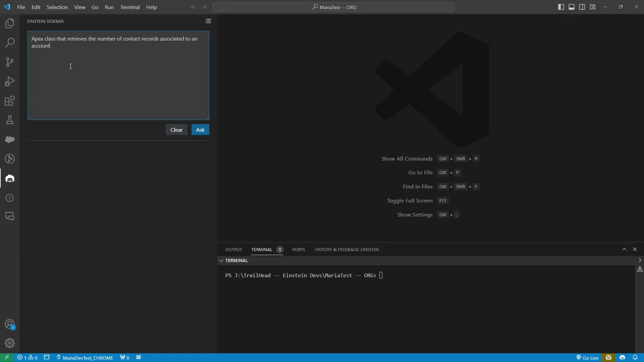Screen dimensions: 644x362
Task: Open the View menu
Action: 79,7
